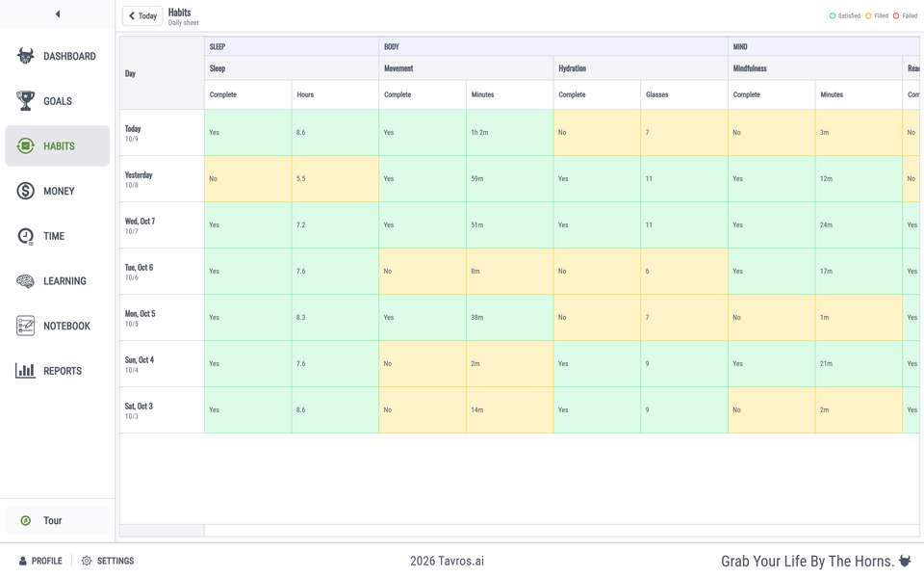Open the Profile link
This screenshot has width=924, height=578.
pyautogui.click(x=40, y=561)
